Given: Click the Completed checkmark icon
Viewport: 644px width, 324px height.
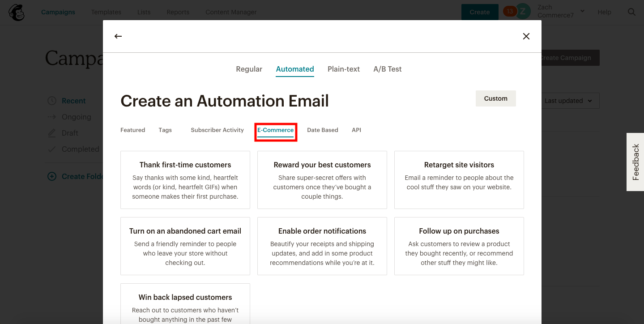Looking at the screenshot, I should 52,149.
